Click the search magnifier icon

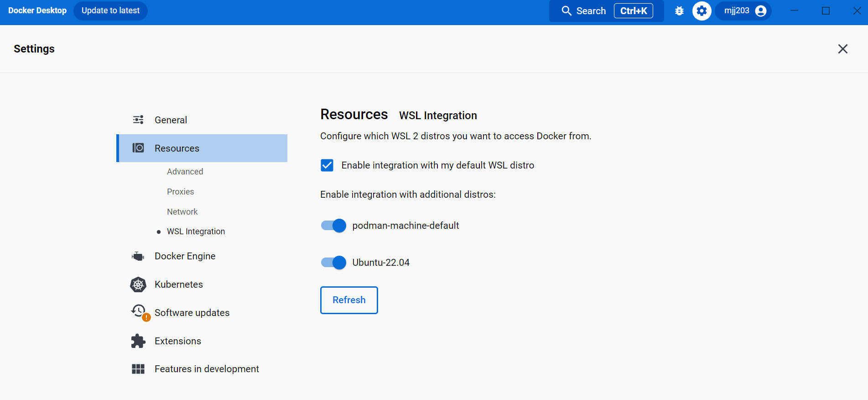coord(567,11)
